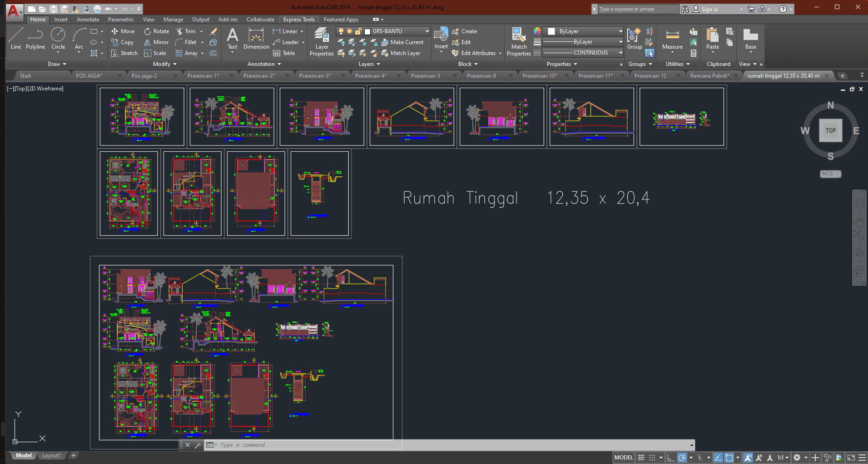Viewport: 868px width, 464px height.
Task: Open the CONTINUOUS linetype dropdown
Action: click(620, 53)
